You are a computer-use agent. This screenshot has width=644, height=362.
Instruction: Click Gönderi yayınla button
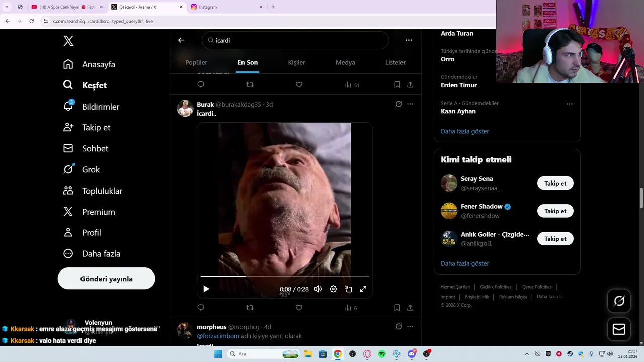[x=106, y=279]
